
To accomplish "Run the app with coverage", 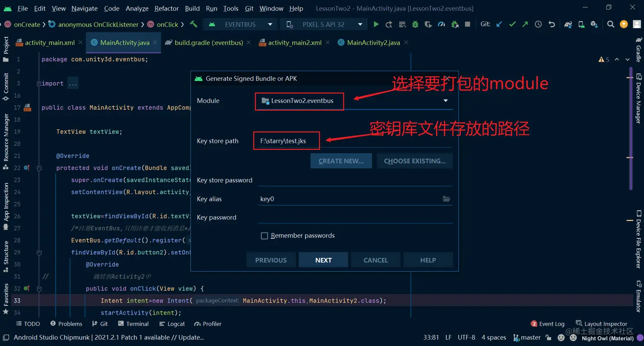I will 428,24.
